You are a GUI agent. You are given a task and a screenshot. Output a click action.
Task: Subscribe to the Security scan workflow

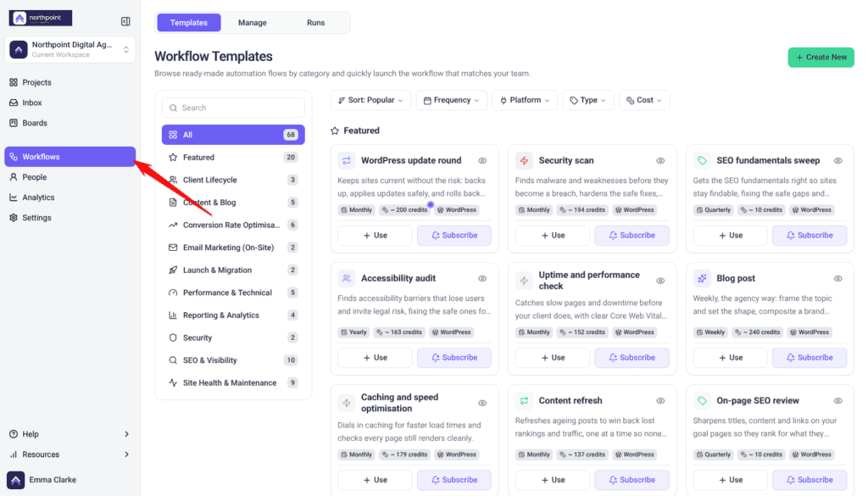pos(632,235)
